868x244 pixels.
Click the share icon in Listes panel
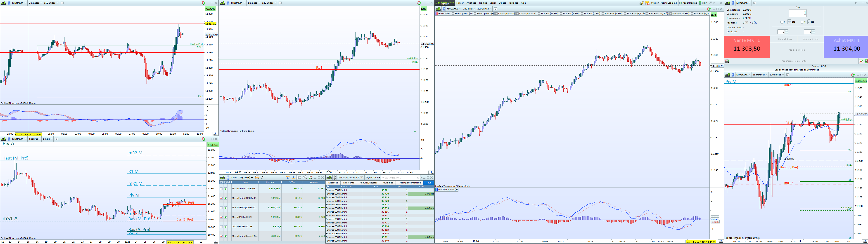point(305,178)
